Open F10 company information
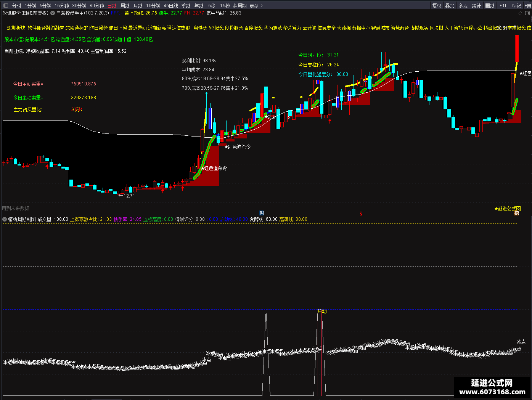This screenshot has width=532, height=400. 503,6
